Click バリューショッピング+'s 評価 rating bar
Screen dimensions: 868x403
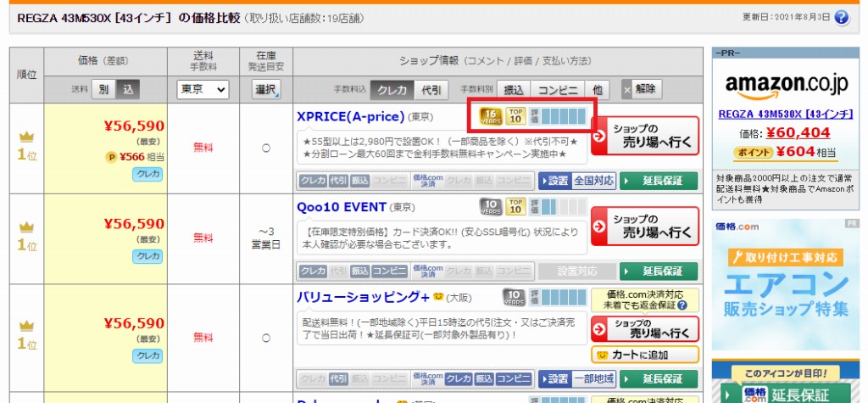tap(557, 297)
